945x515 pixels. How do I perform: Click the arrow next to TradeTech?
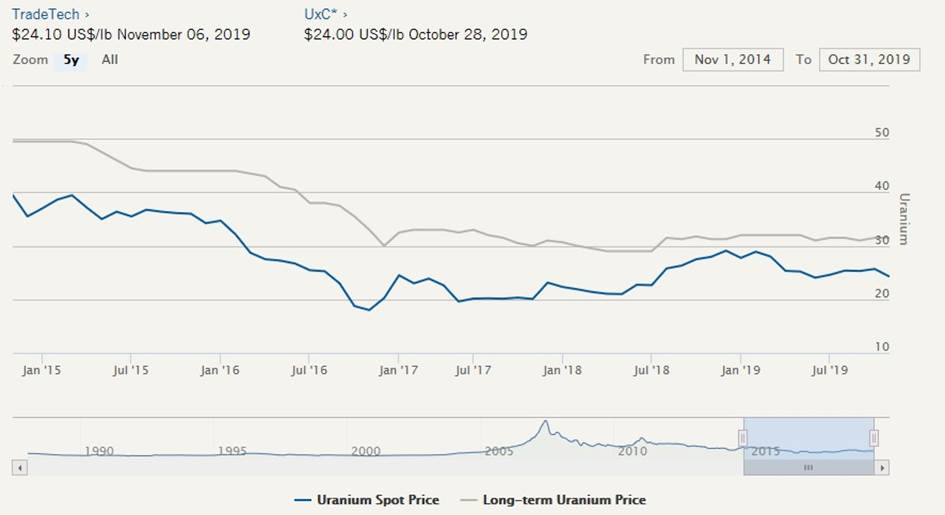87,15
